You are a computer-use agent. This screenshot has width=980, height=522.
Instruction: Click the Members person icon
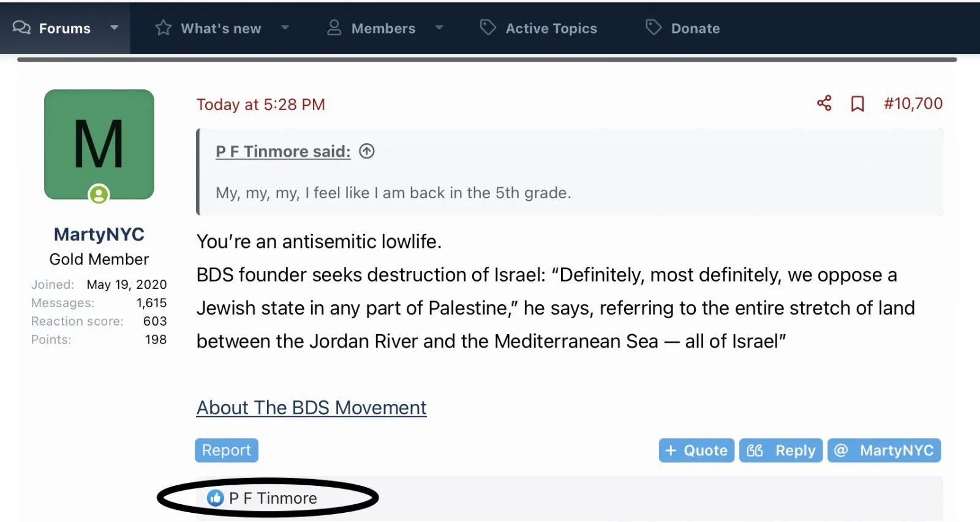(x=334, y=28)
